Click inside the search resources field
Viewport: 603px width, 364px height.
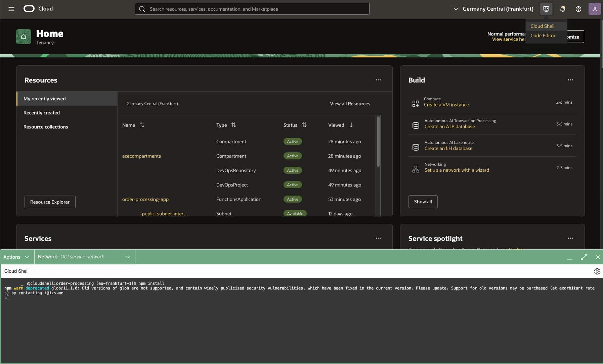tap(251, 9)
